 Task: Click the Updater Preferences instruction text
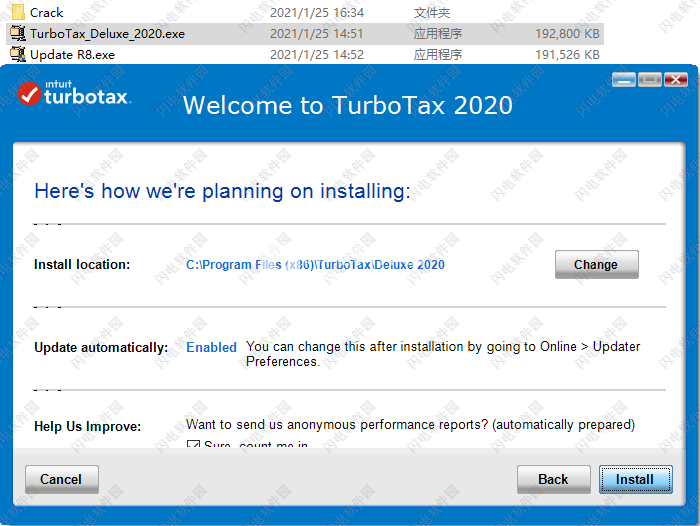pyautogui.click(x=443, y=354)
